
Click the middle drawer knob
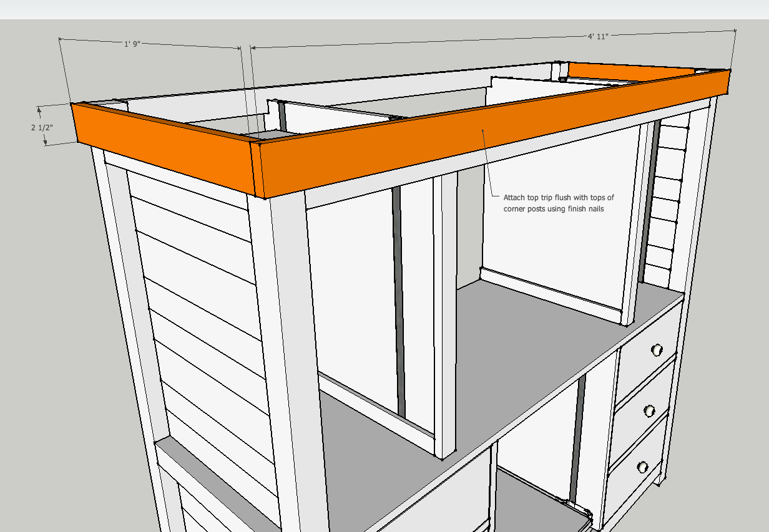click(649, 410)
